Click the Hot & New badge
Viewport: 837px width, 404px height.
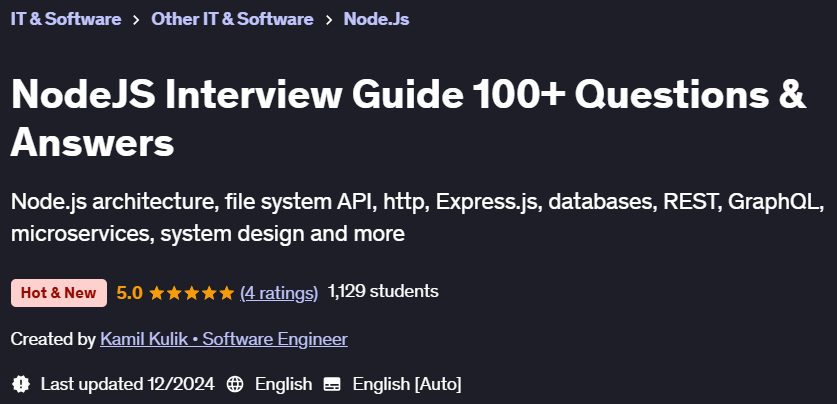click(x=59, y=293)
